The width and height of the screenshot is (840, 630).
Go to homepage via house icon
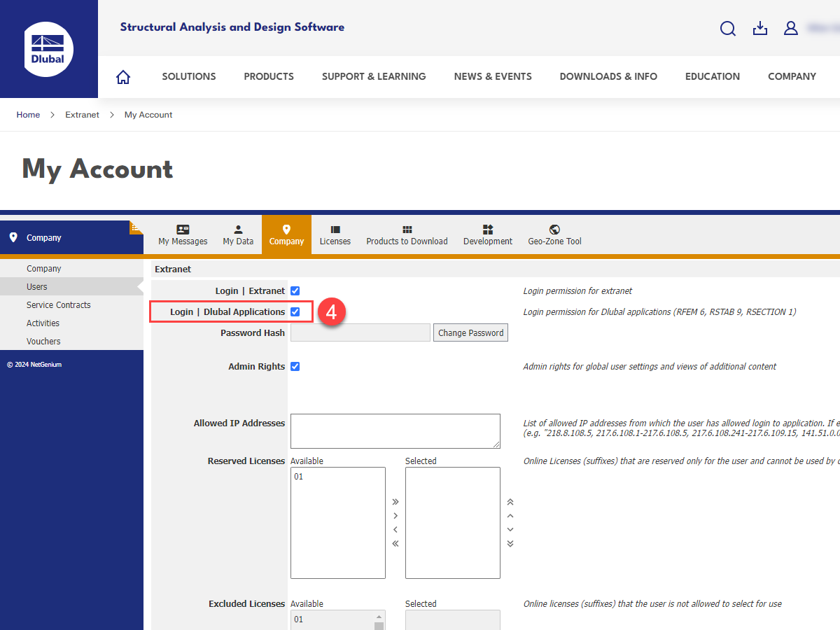(x=123, y=77)
